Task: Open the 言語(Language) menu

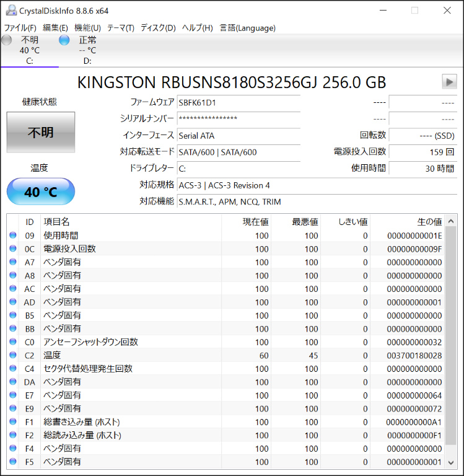Action: tap(248, 28)
